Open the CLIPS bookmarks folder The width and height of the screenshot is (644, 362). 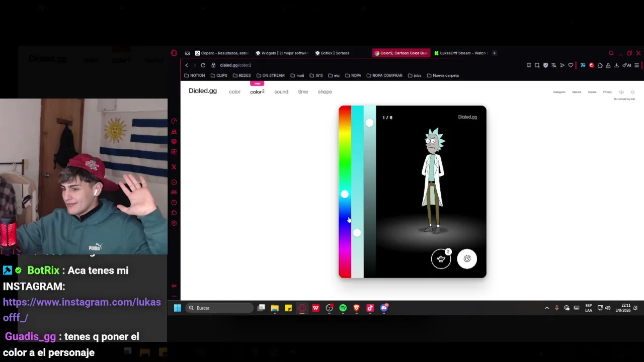[x=219, y=75]
